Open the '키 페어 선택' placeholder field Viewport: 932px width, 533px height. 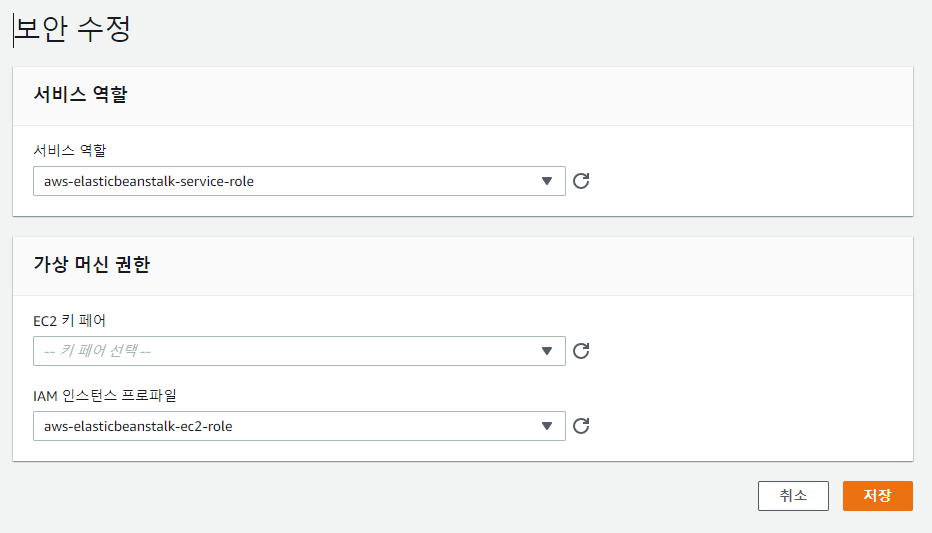tap(299, 351)
